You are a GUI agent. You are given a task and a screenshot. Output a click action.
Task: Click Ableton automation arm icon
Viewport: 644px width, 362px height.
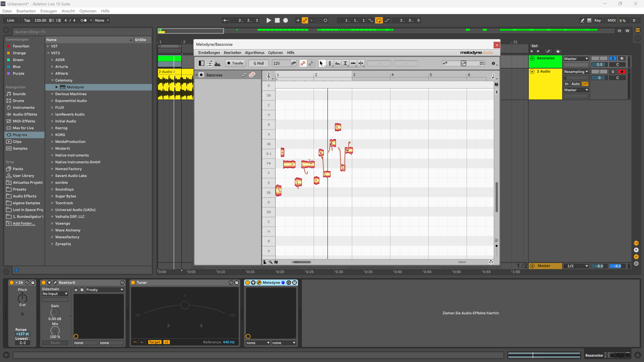[305, 20]
